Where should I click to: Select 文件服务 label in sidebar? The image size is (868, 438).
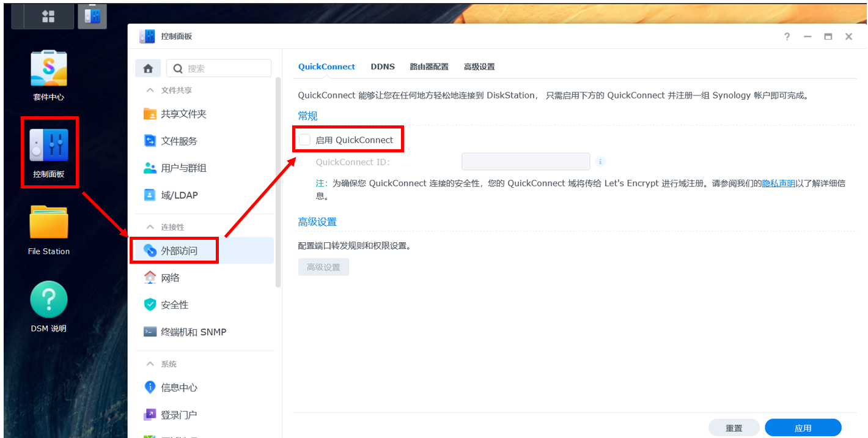point(179,141)
